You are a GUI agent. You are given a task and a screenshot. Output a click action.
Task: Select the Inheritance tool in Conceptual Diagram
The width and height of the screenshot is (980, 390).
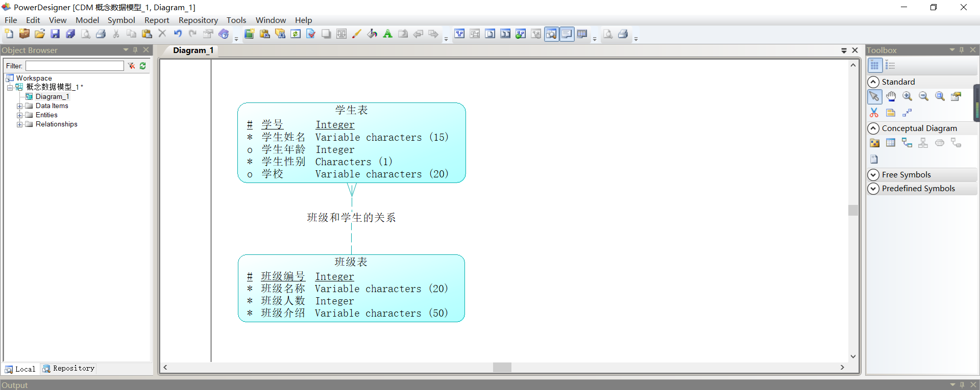(924, 143)
